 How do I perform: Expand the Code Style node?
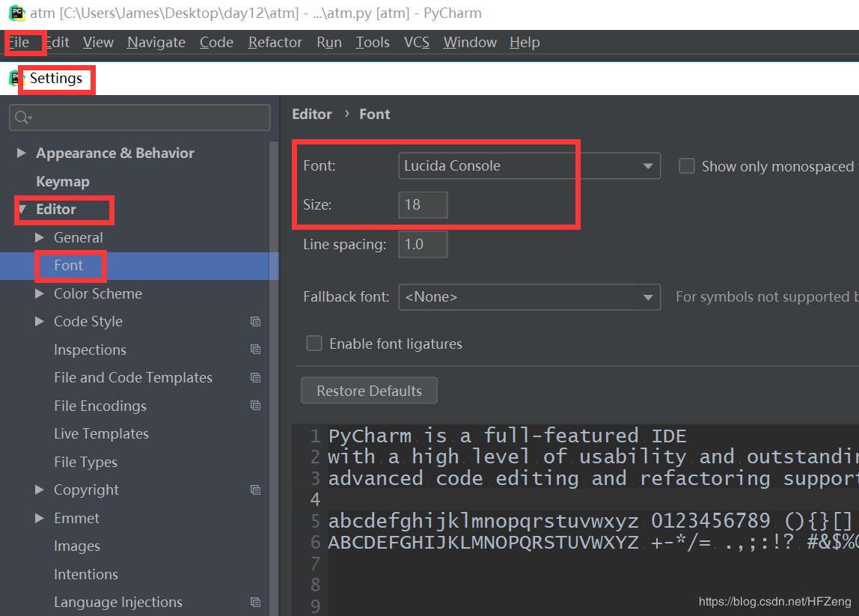point(40,321)
